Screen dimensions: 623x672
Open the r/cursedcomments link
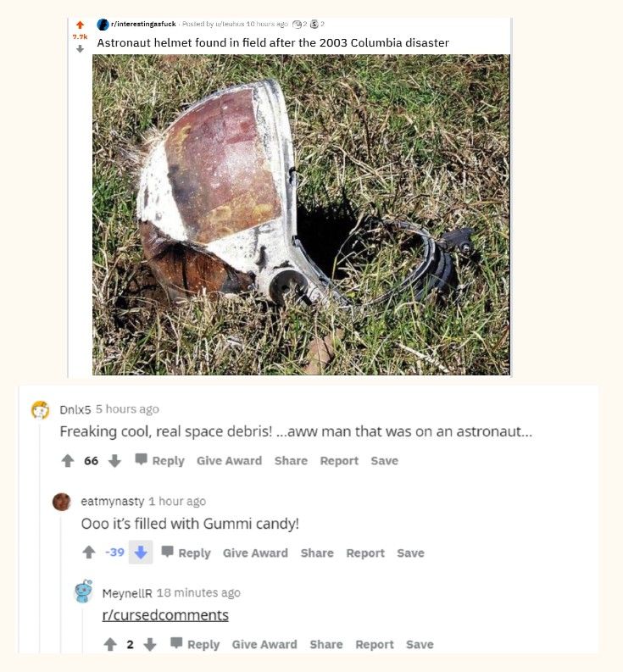pyautogui.click(x=165, y=615)
